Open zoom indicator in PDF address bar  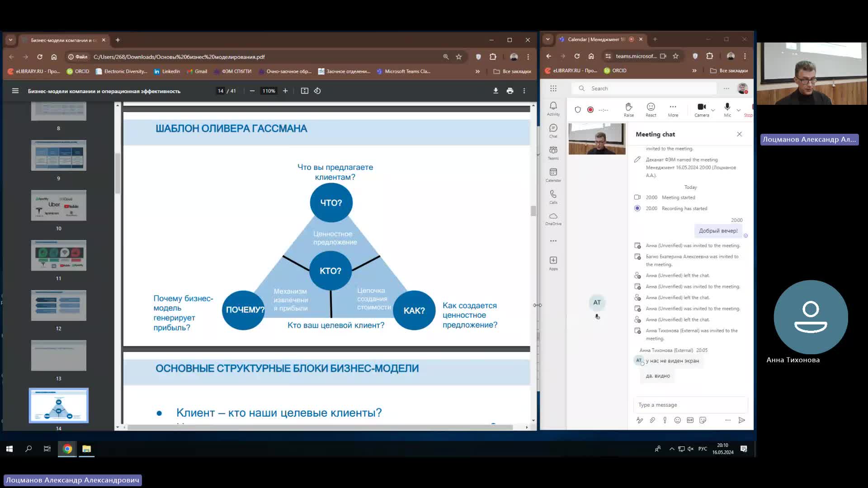point(446,57)
